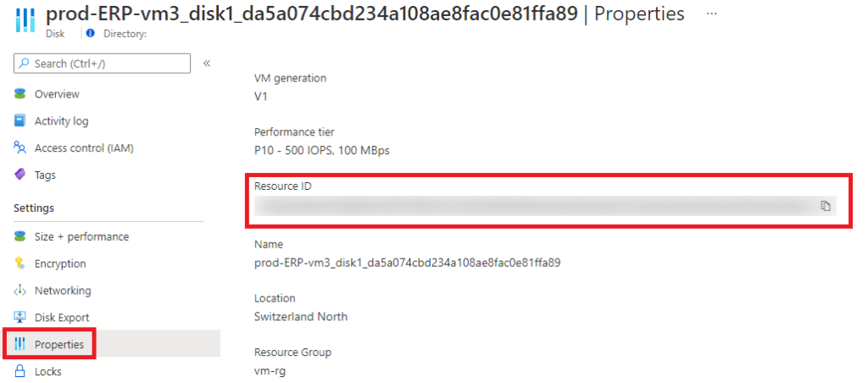Screen dimensions: 868x383
Task: Click the Networking icon
Action: click(x=20, y=291)
